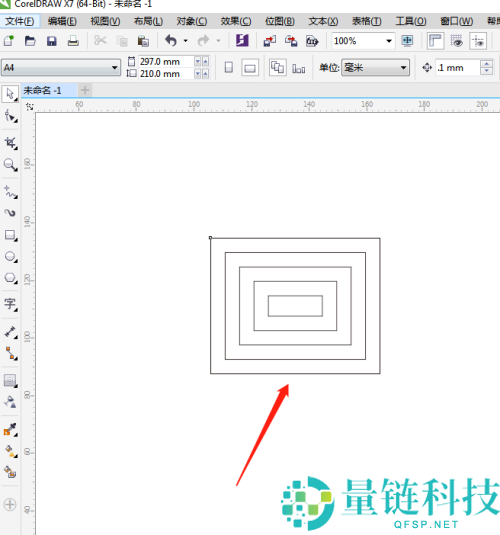The width and height of the screenshot is (500, 535).
Task: Click the Undo arrow button
Action: pos(171,41)
